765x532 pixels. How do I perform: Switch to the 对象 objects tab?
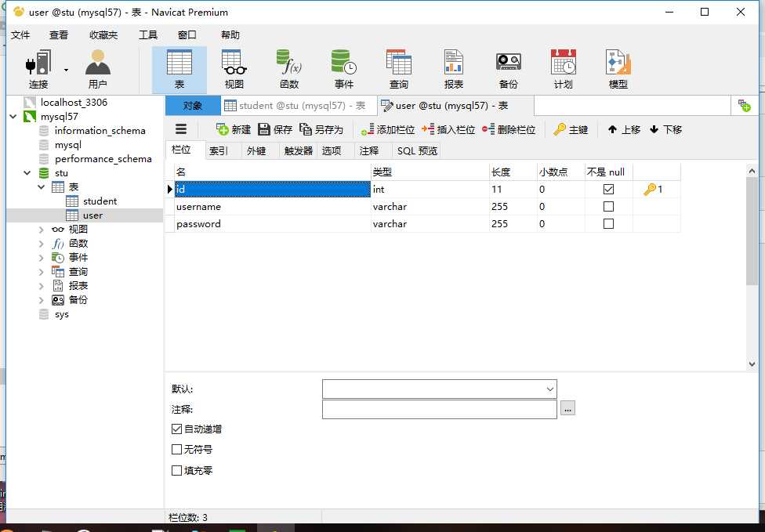click(193, 106)
